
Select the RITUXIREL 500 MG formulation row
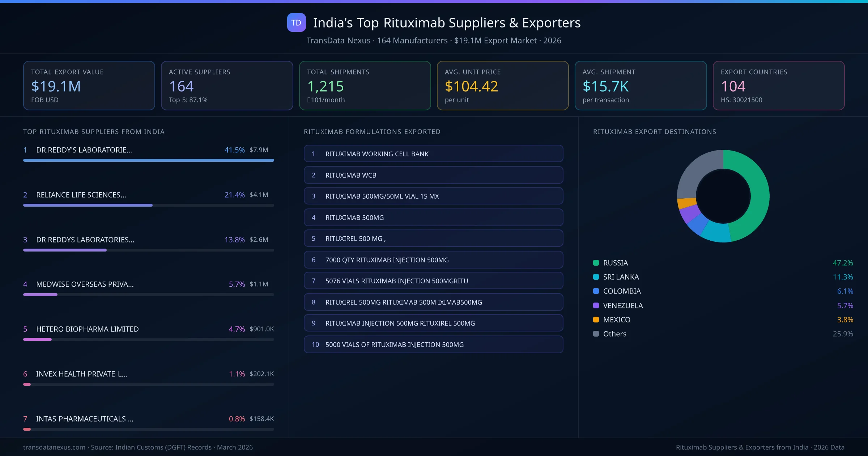click(x=433, y=238)
